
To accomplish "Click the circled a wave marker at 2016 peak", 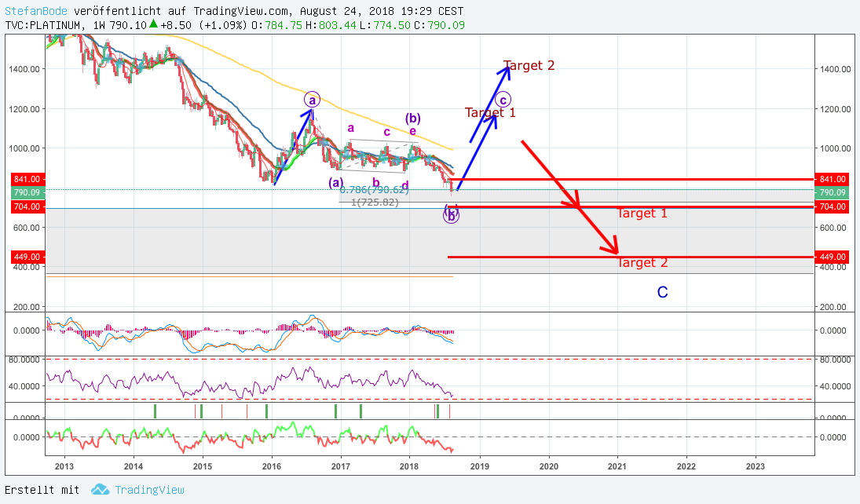I will coord(312,100).
